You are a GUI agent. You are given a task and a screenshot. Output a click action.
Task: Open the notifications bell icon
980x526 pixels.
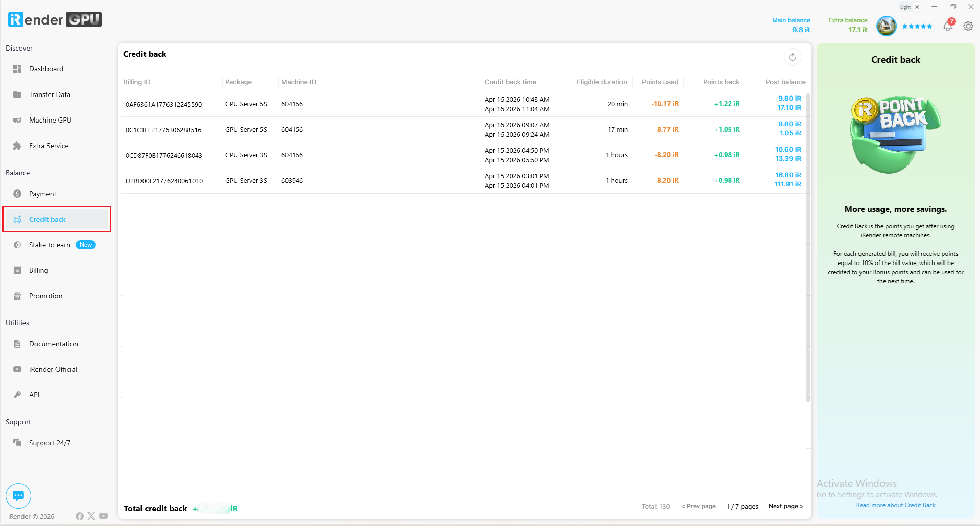(948, 26)
